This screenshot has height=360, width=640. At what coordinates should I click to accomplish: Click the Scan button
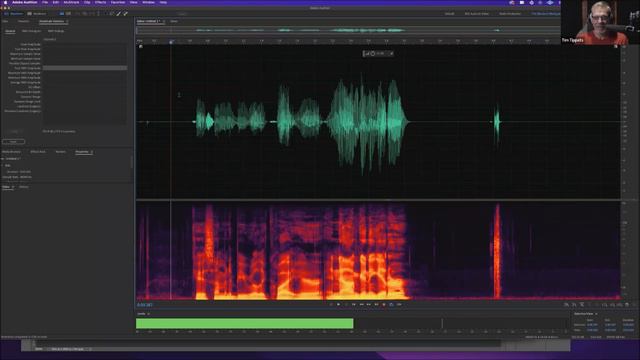click(13, 142)
